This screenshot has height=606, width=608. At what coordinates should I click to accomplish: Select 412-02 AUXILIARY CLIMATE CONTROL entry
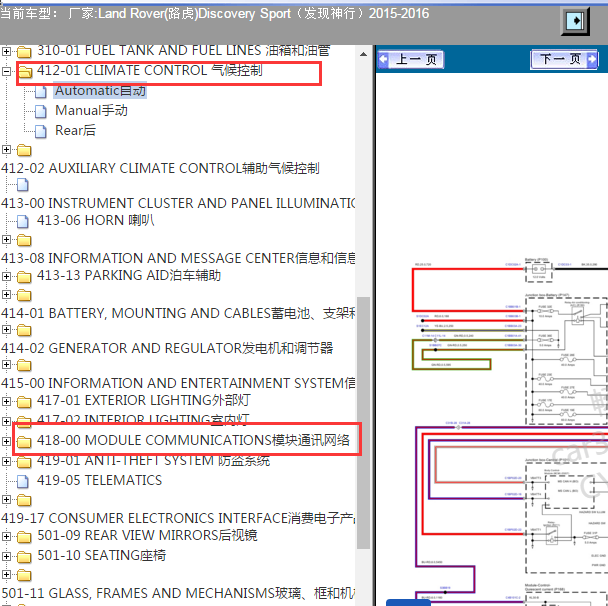click(160, 168)
